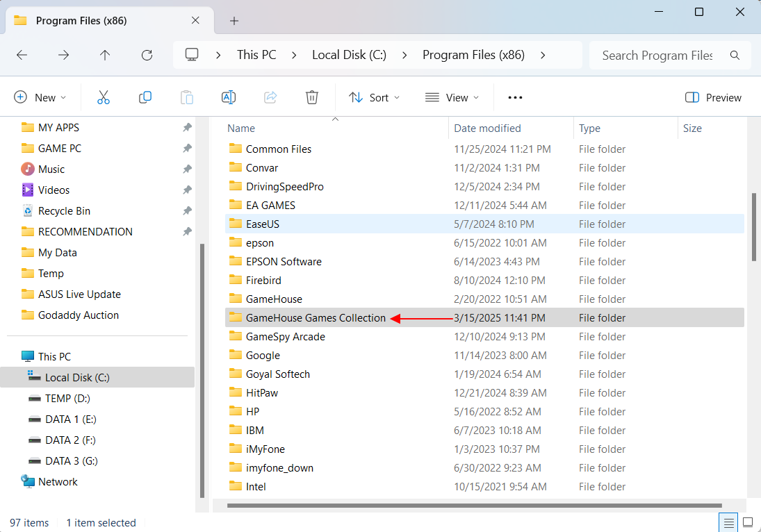Click the Rename icon in toolbar
The image size is (761, 532).
tap(229, 97)
